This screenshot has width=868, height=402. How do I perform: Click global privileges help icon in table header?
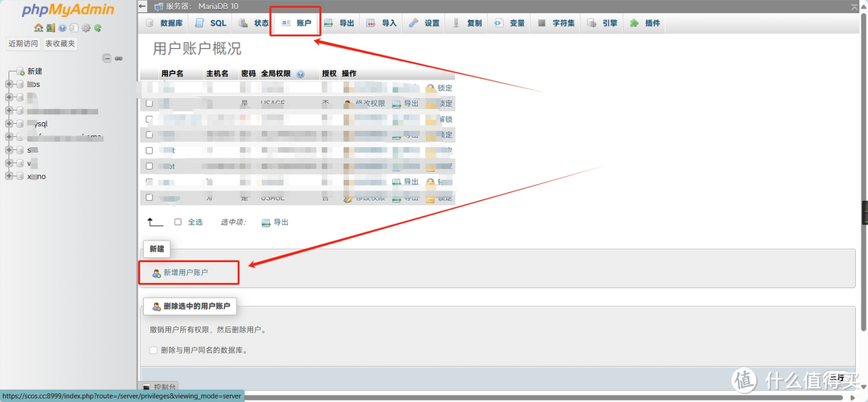pos(300,74)
